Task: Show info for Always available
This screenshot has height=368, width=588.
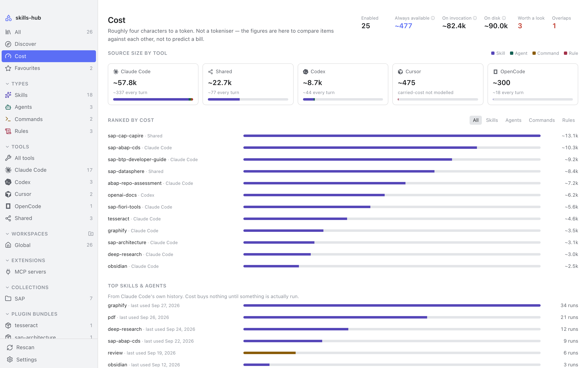Action: [433, 18]
